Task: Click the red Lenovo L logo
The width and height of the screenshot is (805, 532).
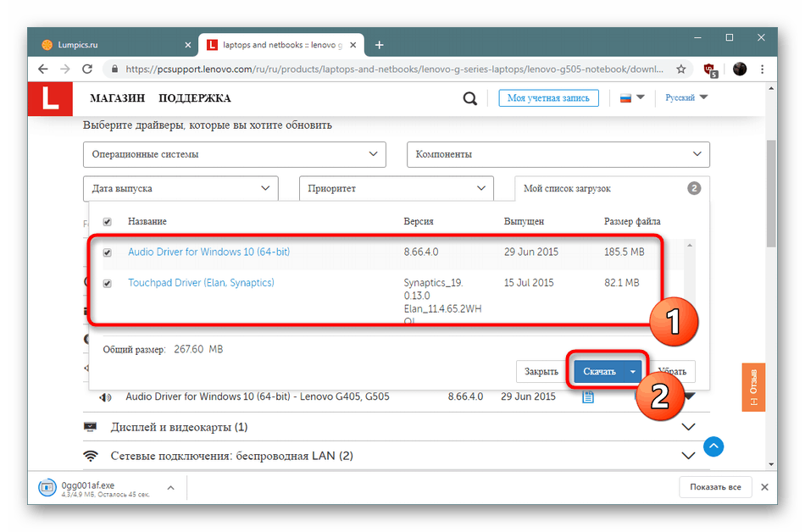Action: (50, 98)
